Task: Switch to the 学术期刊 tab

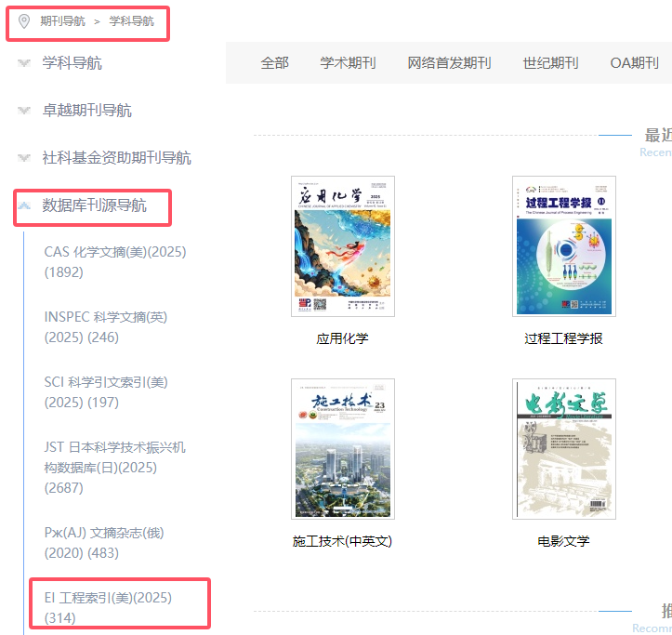Action: click(348, 63)
